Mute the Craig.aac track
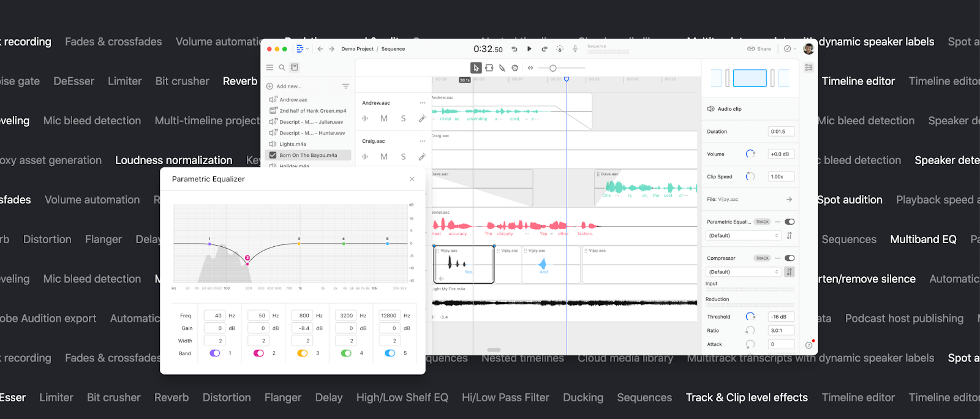This screenshot has height=419, width=980. tap(384, 157)
